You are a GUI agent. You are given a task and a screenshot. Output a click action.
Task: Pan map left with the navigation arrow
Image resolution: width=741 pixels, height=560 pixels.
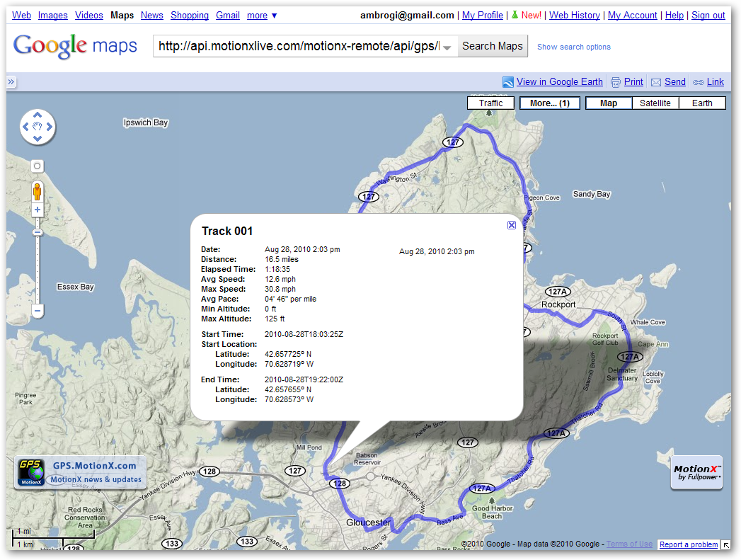tap(26, 127)
